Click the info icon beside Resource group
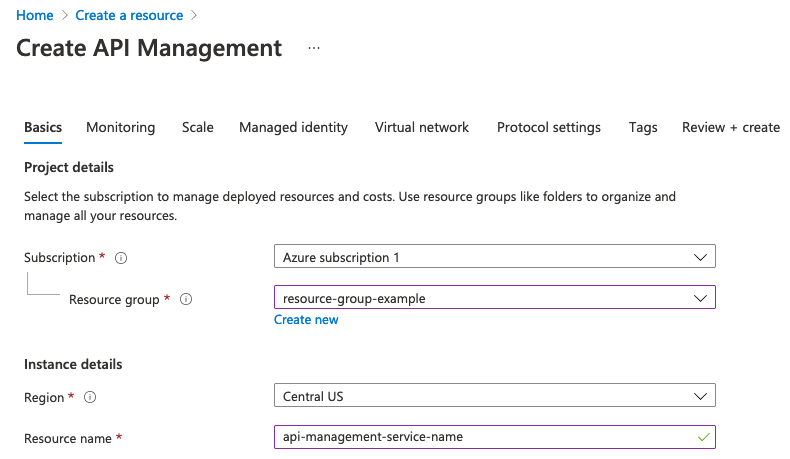Viewport: 790px width, 459px height. coord(186,299)
